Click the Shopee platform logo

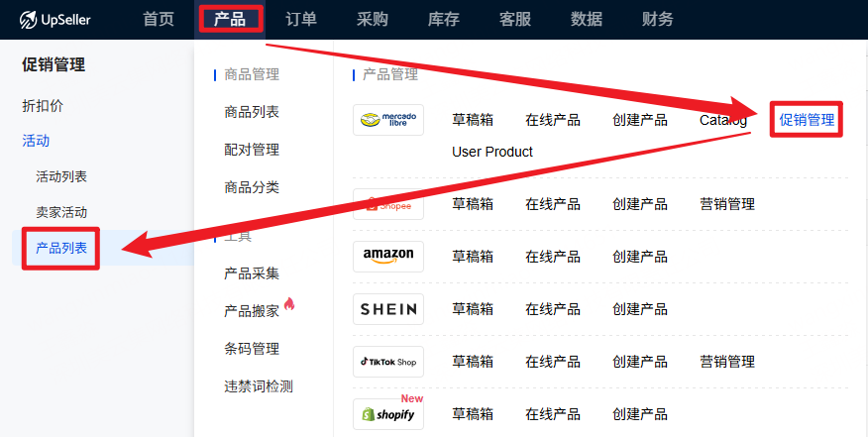point(388,204)
